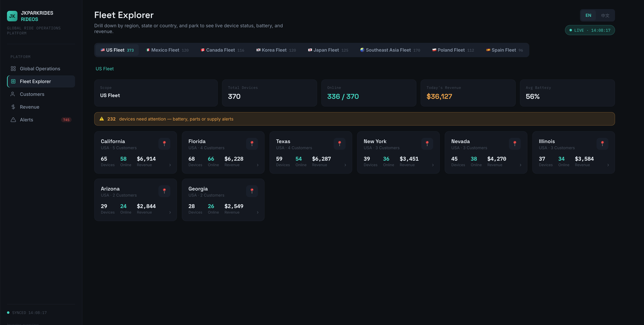This screenshot has width=644, height=325.
Task: Click the Fleet Explorer sidebar icon
Action: coord(14,82)
